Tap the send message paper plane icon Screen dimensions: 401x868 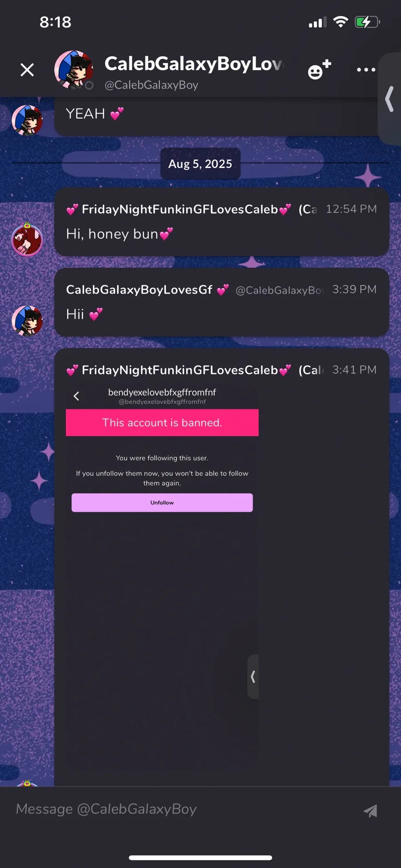(370, 811)
